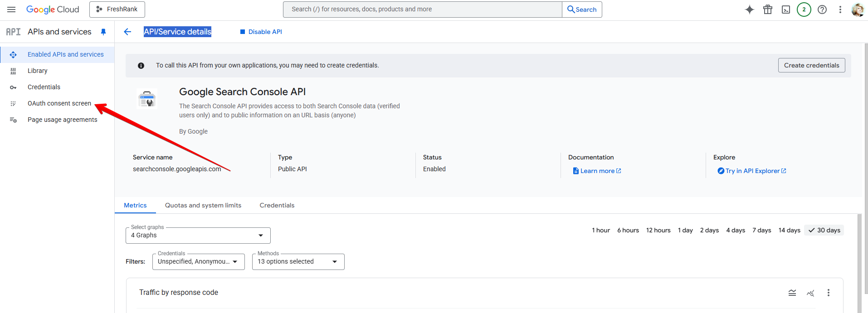The image size is (868, 313).
Task: Click the Google Search Console API product icon
Action: point(147,99)
